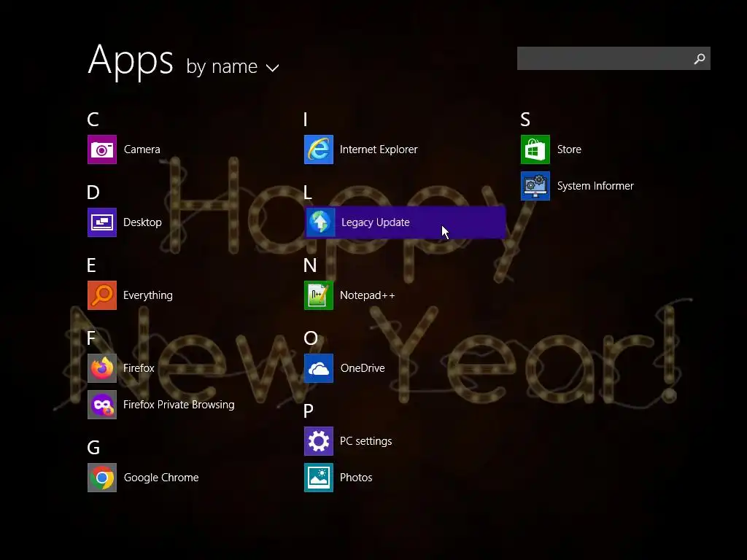Open the Store shopping bag icon

[x=535, y=149]
